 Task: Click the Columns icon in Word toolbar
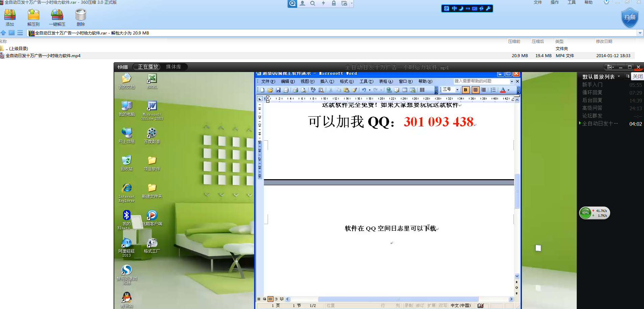coord(423,90)
